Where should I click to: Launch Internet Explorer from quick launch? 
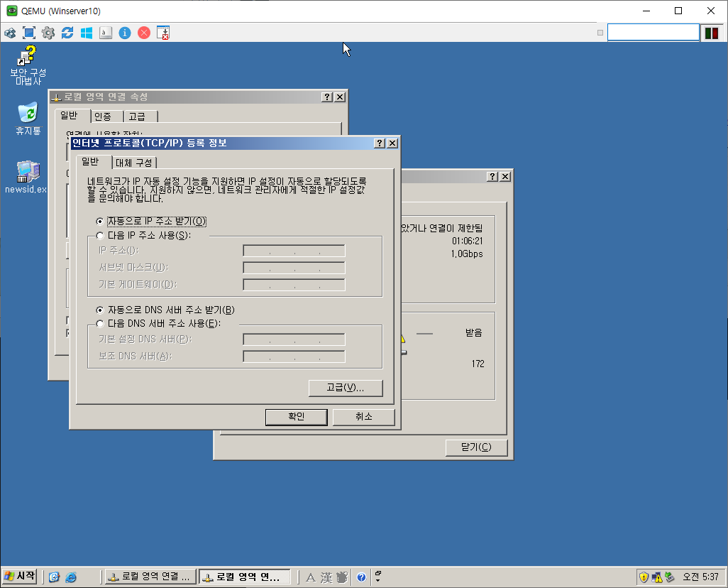(70, 577)
